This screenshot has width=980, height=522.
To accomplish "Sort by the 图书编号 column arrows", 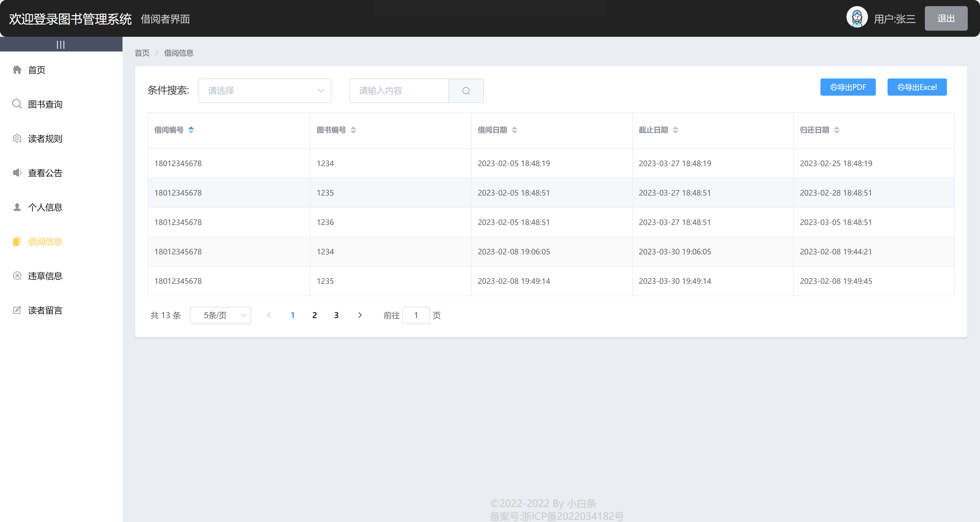I will point(353,130).
